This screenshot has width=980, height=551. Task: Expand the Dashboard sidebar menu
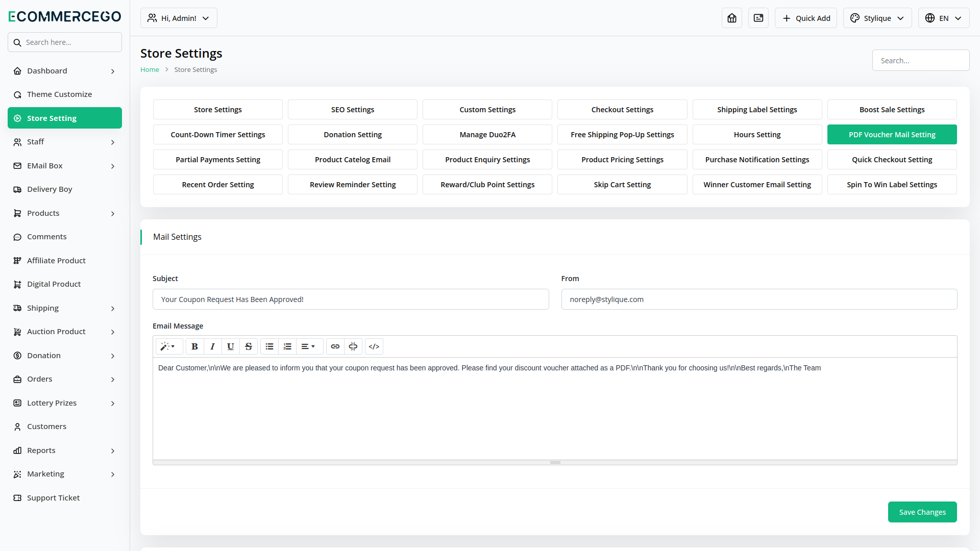(x=65, y=71)
